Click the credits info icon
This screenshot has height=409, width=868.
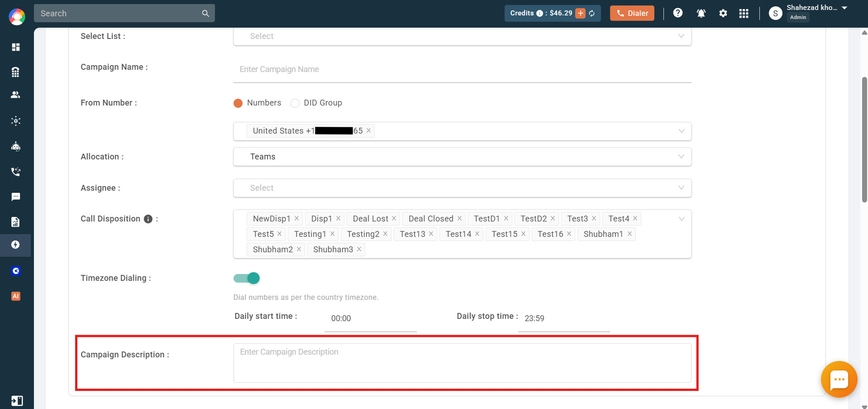tap(539, 14)
